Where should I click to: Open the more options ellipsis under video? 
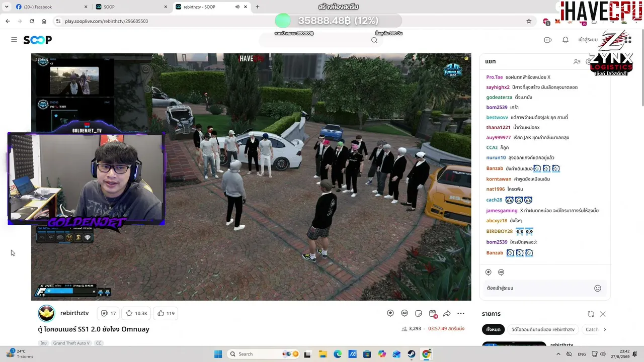tap(461, 313)
